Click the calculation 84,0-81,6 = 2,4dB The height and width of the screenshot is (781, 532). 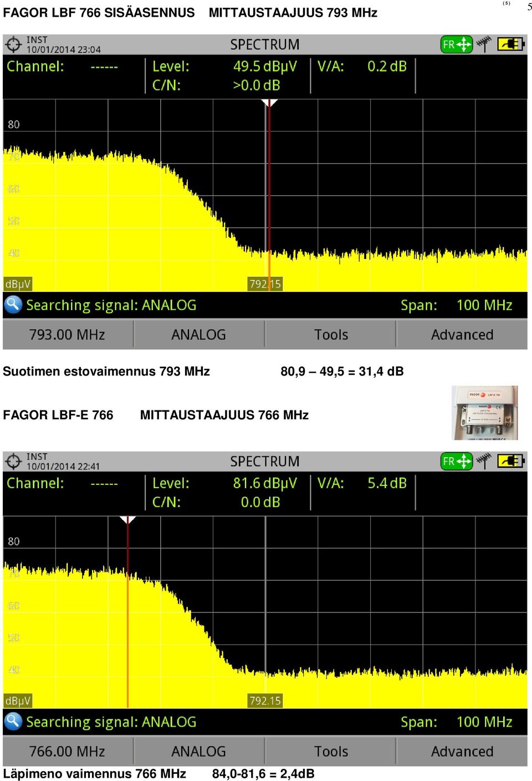point(263,773)
